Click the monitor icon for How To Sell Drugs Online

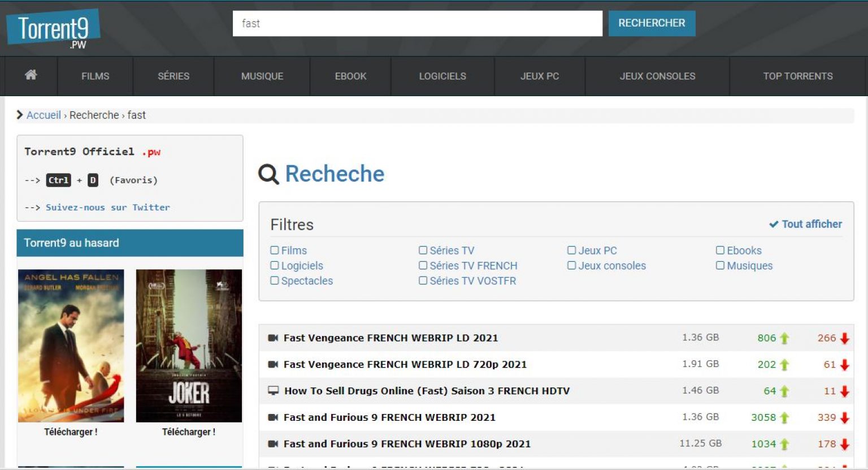(x=274, y=391)
